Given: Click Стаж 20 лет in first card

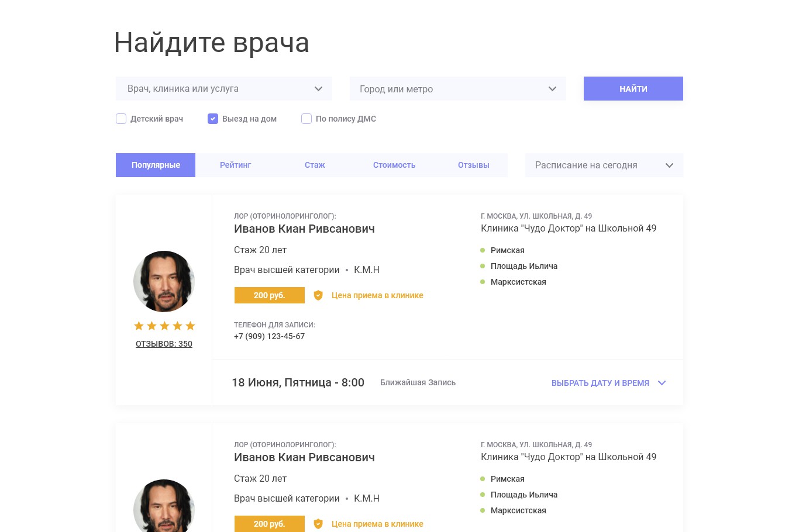Looking at the screenshot, I should [260, 250].
